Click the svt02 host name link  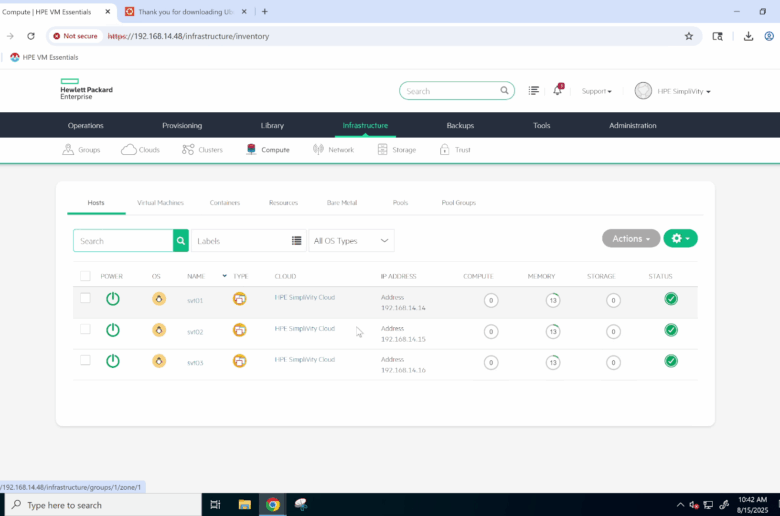tap(195, 331)
